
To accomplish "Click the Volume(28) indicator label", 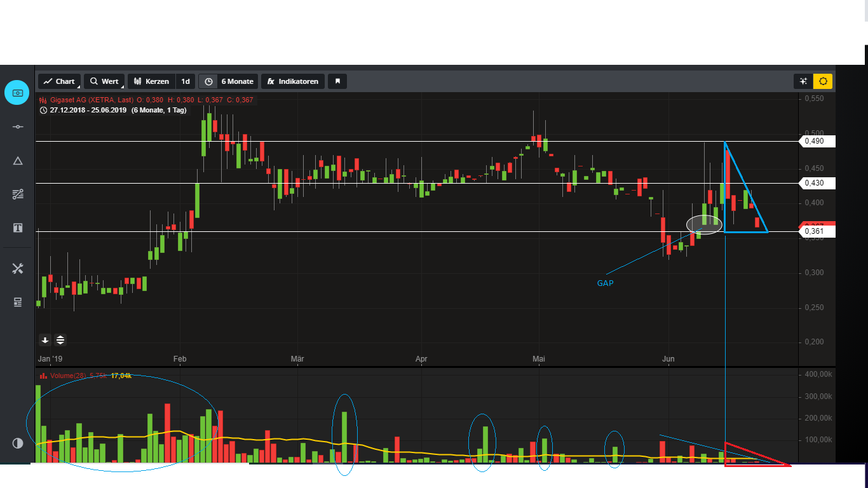I will tap(68, 376).
